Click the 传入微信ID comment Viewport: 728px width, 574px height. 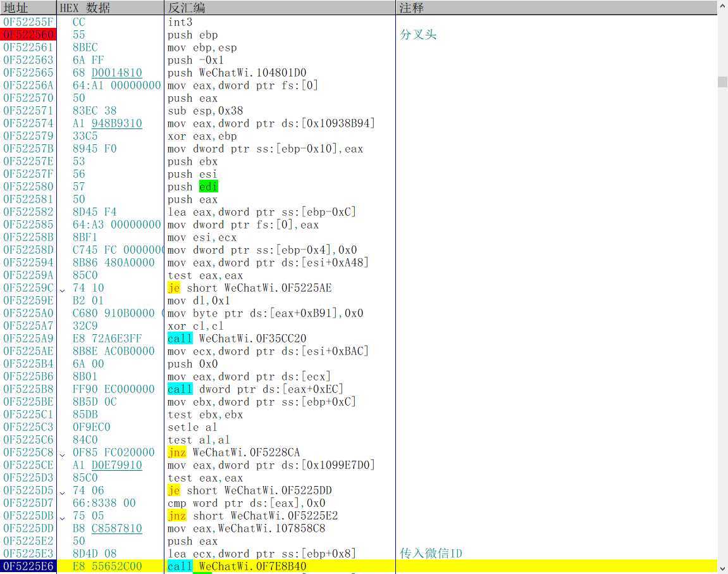431,554
